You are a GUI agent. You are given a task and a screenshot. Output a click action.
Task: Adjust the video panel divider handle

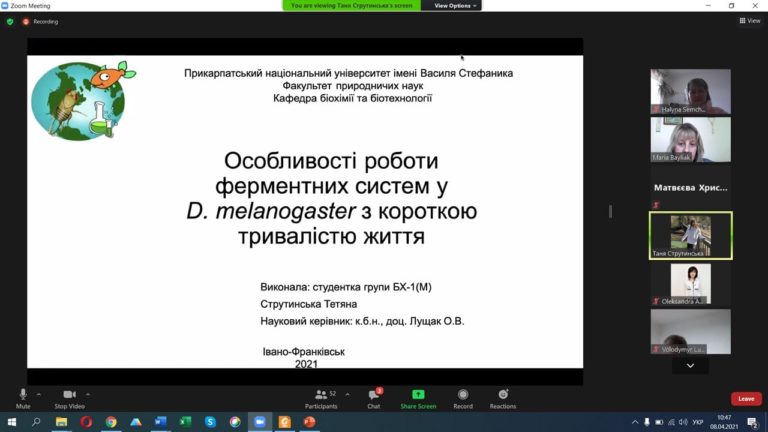[610, 212]
